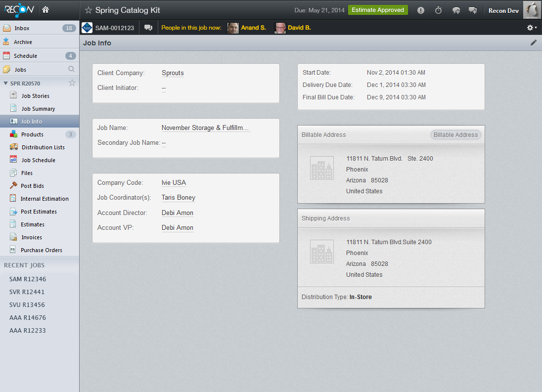This screenshot has height=392, width=542.
Task: Click the home icon in the header
Action: (x=45, y=10)
